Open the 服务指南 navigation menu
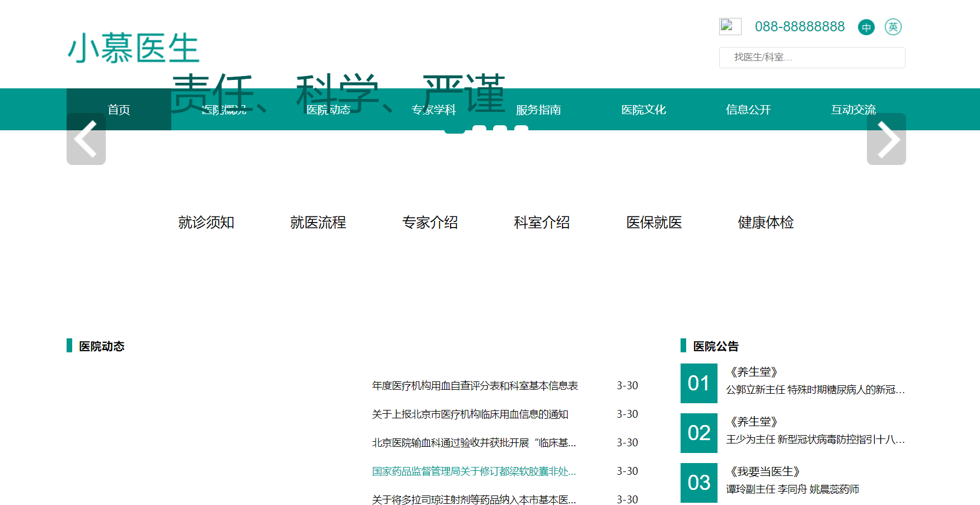The image size is (980, 505). (x=539, y=110)
